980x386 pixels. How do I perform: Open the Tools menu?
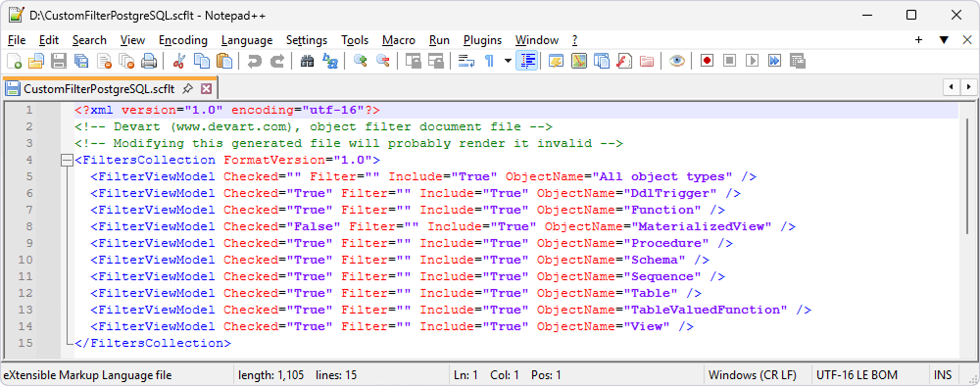(355, 40)
